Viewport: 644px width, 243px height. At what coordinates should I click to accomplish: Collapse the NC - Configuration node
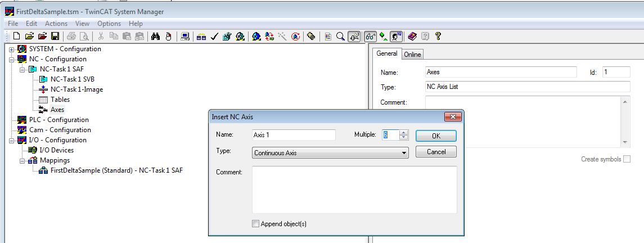(12, 59)
